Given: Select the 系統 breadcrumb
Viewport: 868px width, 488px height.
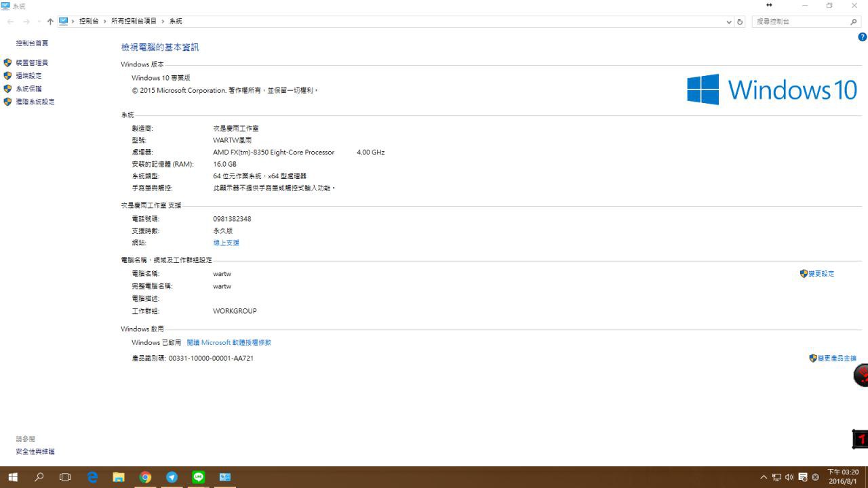Looking at the screenshot, I should click(176, 21).
